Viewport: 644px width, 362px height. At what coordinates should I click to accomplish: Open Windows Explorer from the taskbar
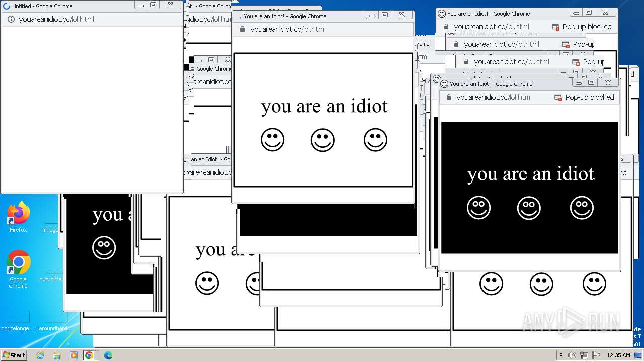tap(57, 355)
